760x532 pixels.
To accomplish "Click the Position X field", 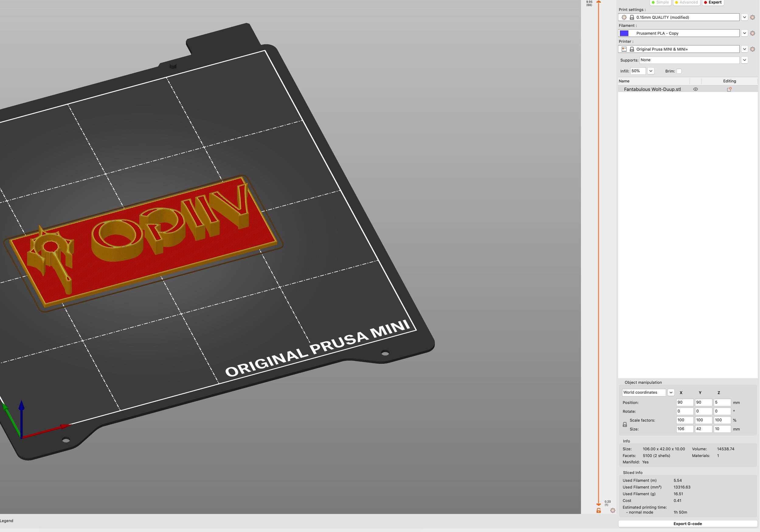I will click(x=685, y=402).
